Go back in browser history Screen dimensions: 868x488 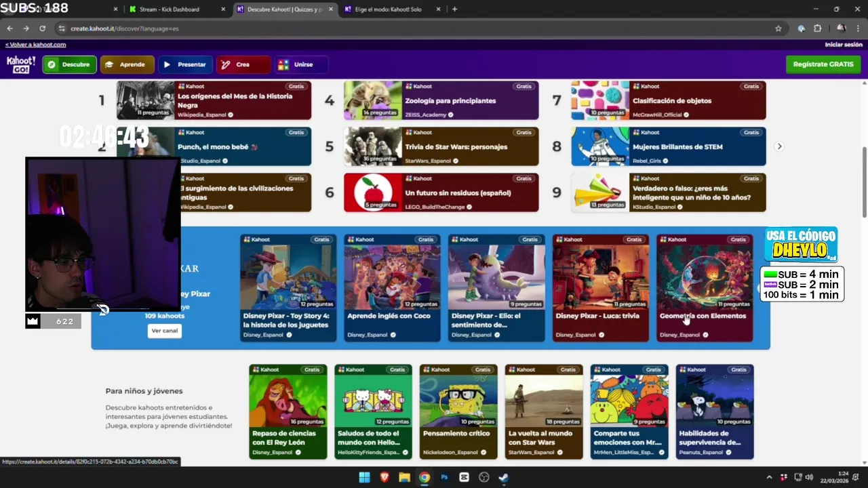tap(9, 28)
